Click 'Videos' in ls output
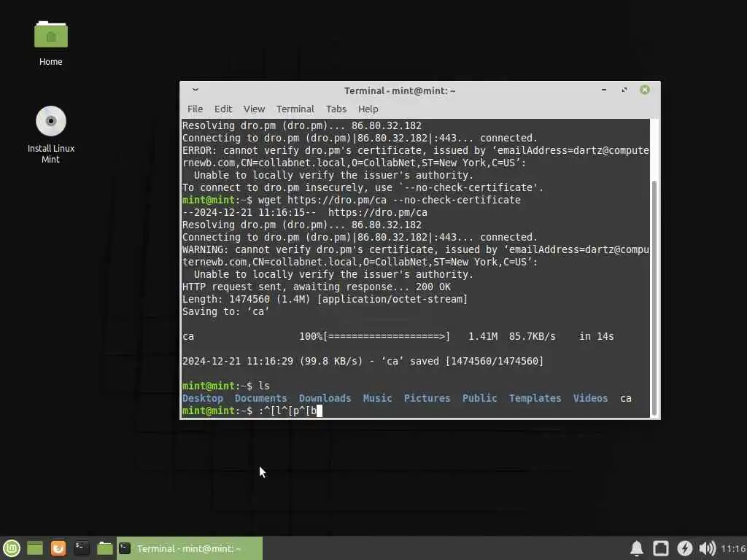Image resolution: width=747 pixels, height=560 pixels. (590, 398)
